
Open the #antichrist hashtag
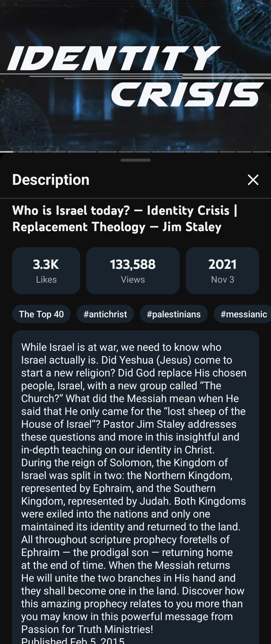pyautogui.click(x=105, y=314)
